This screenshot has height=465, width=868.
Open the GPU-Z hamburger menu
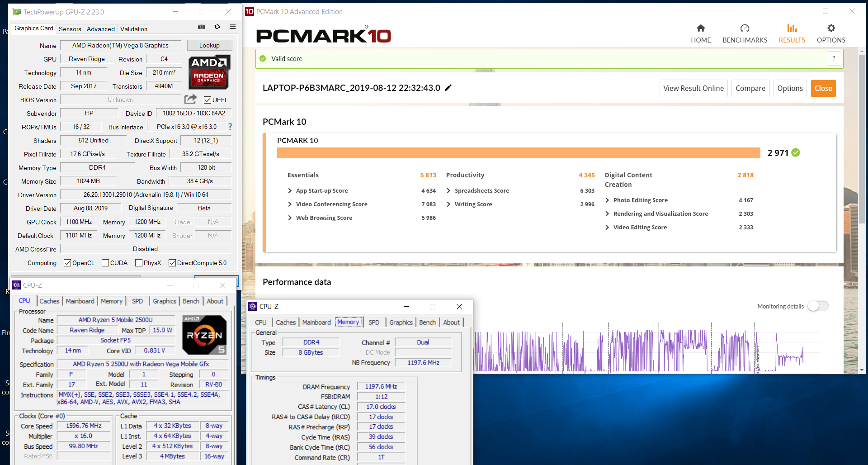[x=233, y=27]
